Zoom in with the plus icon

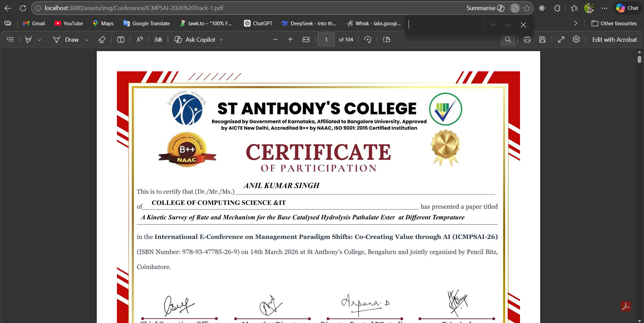(291, 40)
